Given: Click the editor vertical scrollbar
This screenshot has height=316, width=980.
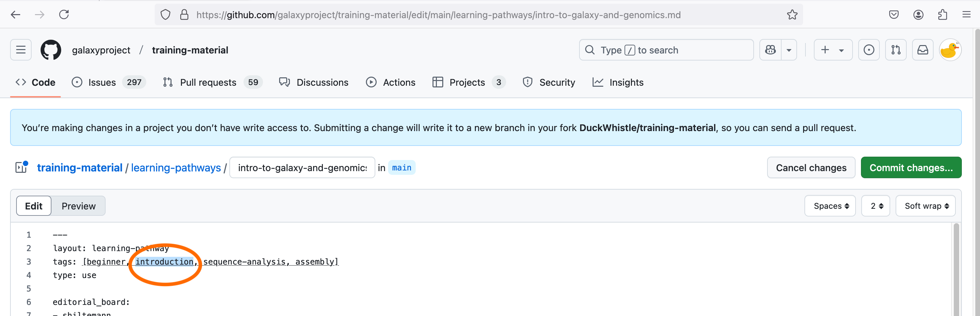Looking at the screenshot, I should (956, 270).
